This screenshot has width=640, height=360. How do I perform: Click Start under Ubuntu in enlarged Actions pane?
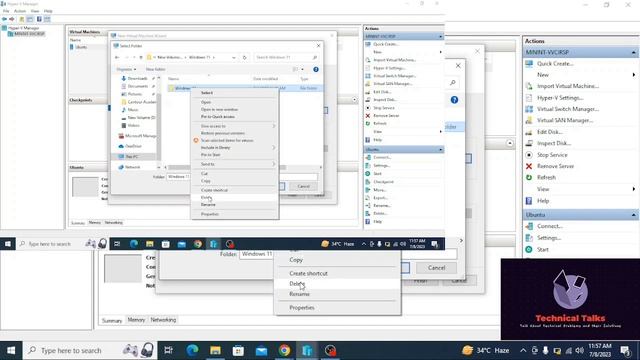click(x=543, y=249)
